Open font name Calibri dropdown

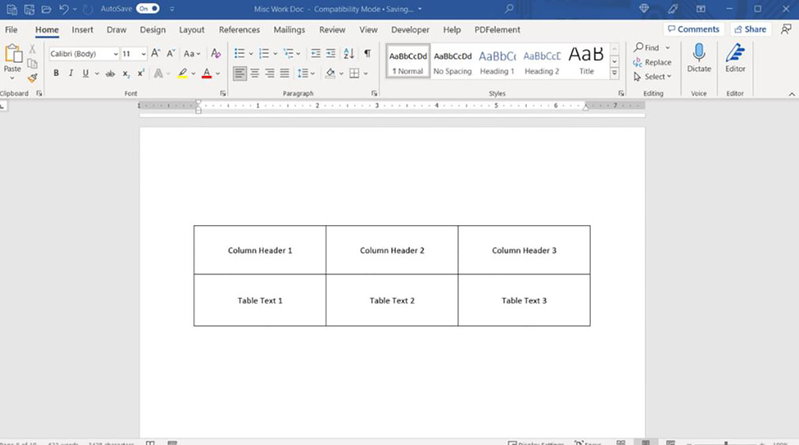(116, 54)
